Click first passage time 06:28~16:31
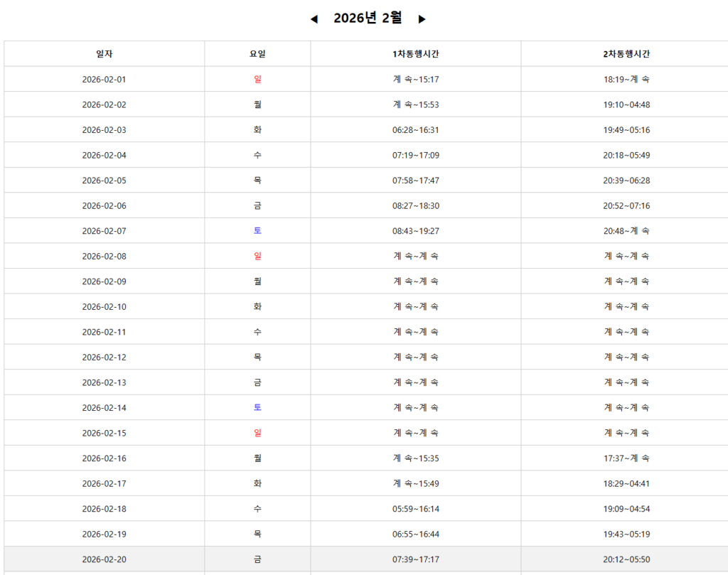Image resolution: width=728 pixels, height=575 pixels. click(x=416, y=130)
